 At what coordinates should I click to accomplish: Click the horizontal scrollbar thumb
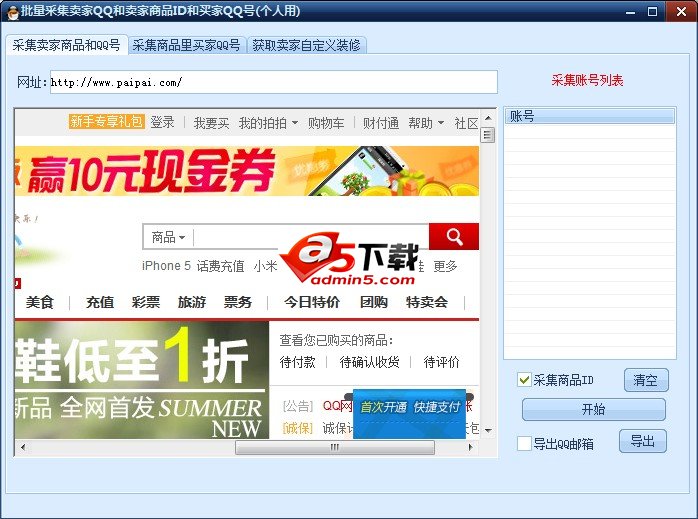click(x=335, y=447)
